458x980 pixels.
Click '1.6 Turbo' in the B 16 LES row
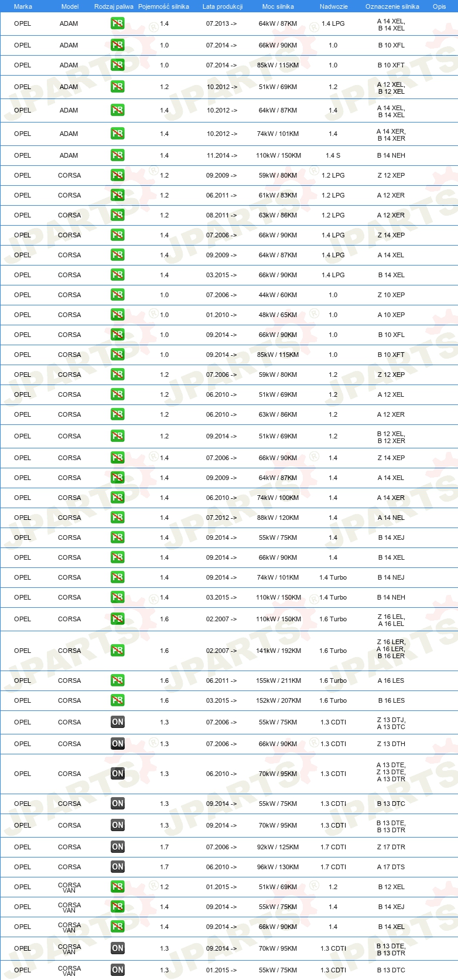coord(333,700)
